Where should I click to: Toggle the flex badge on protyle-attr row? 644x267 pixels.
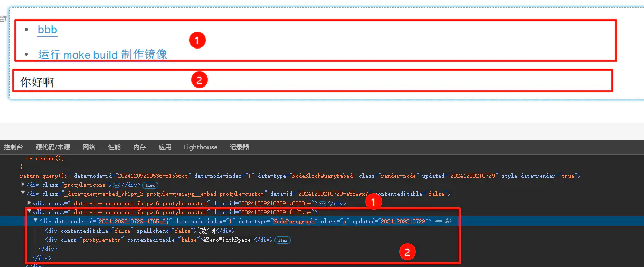coord(282,240)
